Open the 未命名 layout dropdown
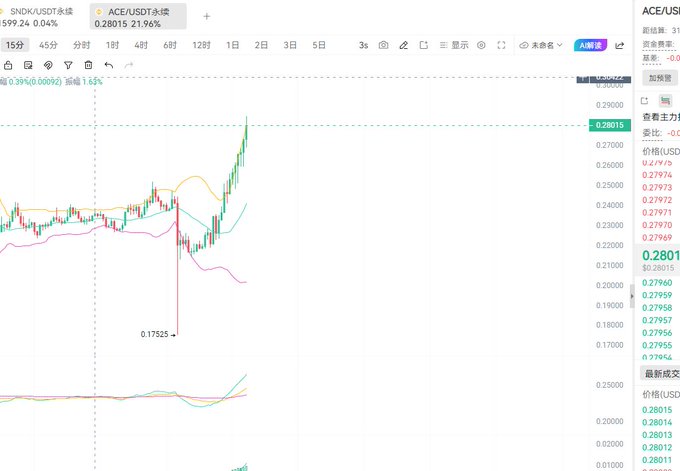680x471 pixels. click(x=541, y=45)
